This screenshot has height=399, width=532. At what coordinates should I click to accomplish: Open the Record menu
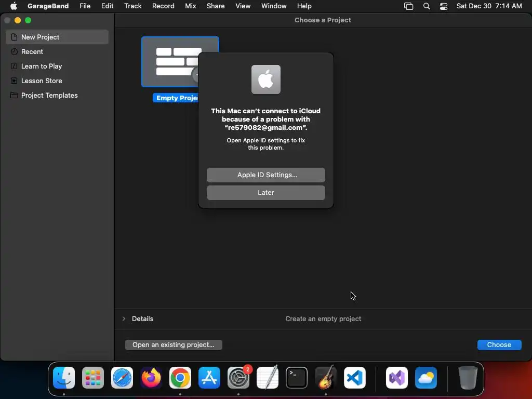[x=163, y=6]
